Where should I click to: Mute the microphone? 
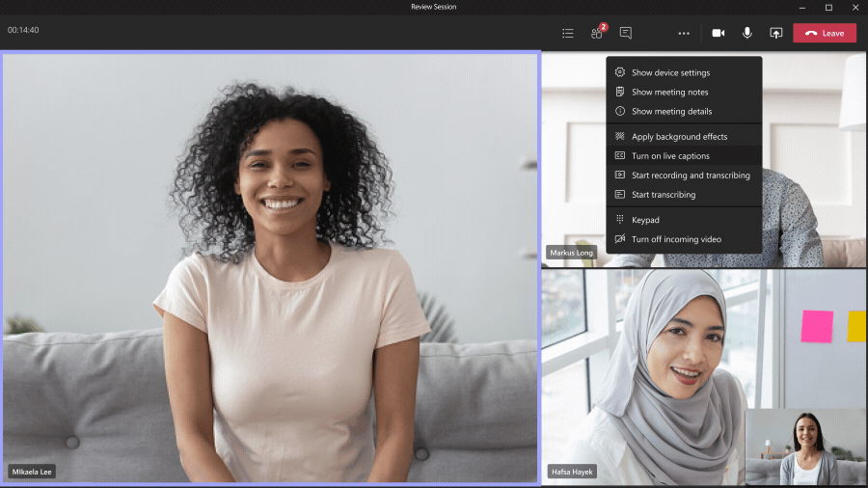[746, 33]
